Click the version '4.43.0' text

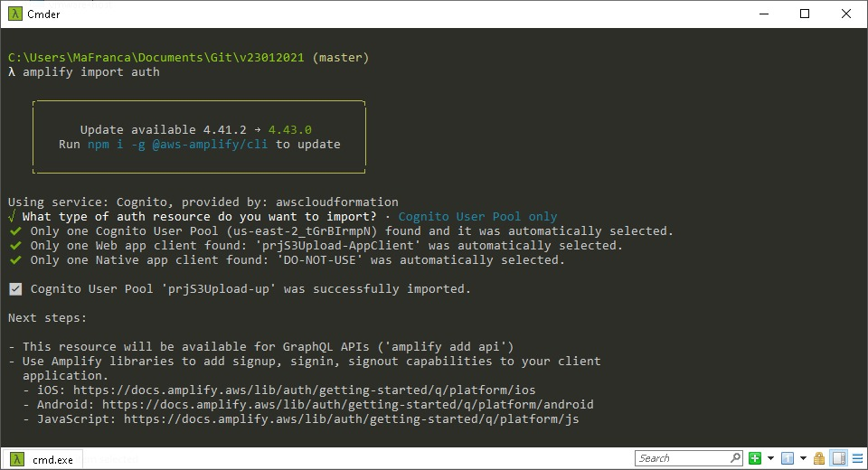(290, 129)
